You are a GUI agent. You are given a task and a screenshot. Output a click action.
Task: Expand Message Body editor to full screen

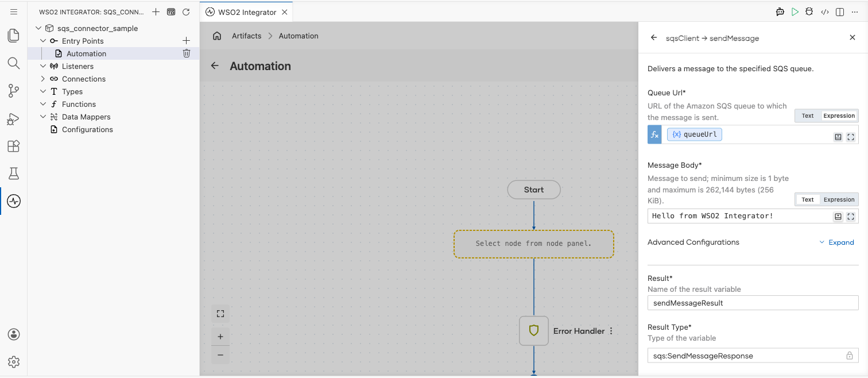click(851, 217)
